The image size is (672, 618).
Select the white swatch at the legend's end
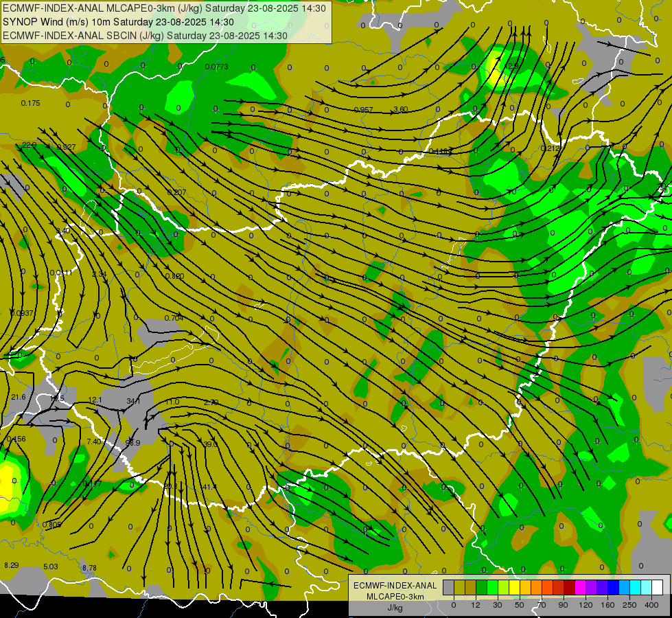pyautogui.click(x=658, y=588)
